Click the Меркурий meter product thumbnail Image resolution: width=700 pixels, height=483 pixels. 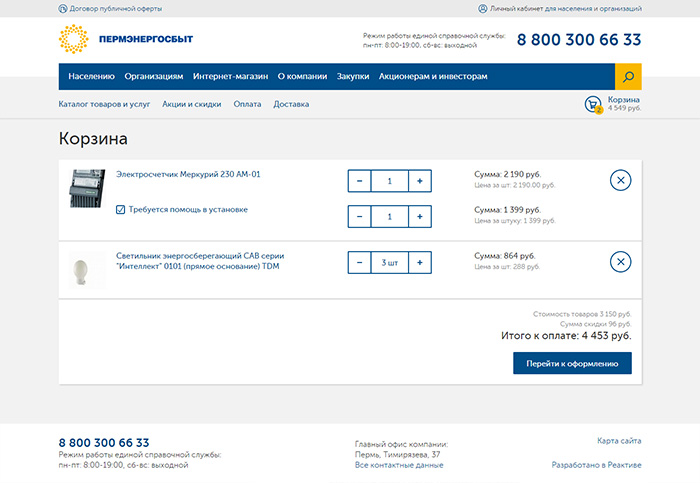click(x=87, y=188)
